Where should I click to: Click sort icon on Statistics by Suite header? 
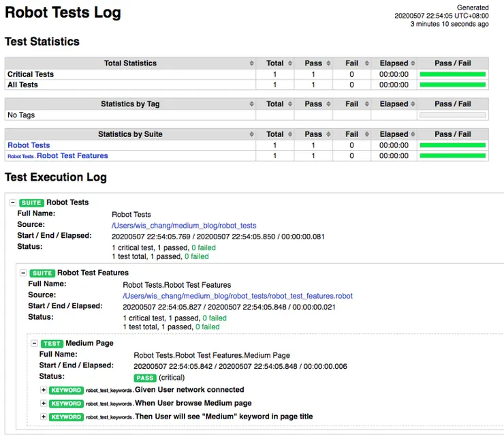pyautogui.click(x=251, y=134)
